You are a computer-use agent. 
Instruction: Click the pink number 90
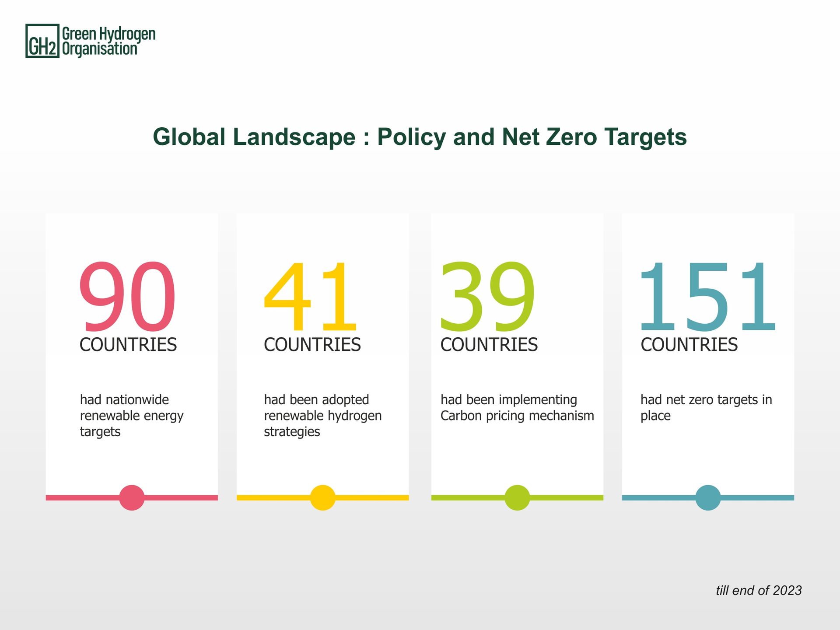[x=128, y=297]
